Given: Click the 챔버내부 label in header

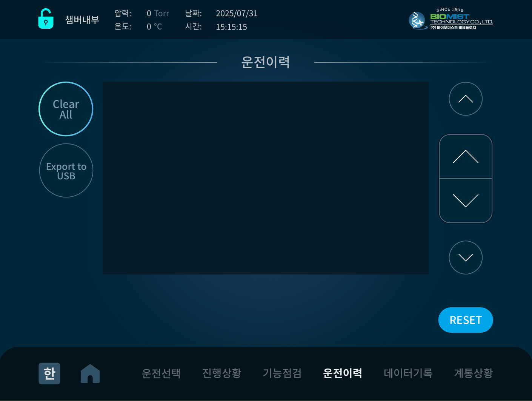Looking at the screenshot, I should (x=82, y=20).
